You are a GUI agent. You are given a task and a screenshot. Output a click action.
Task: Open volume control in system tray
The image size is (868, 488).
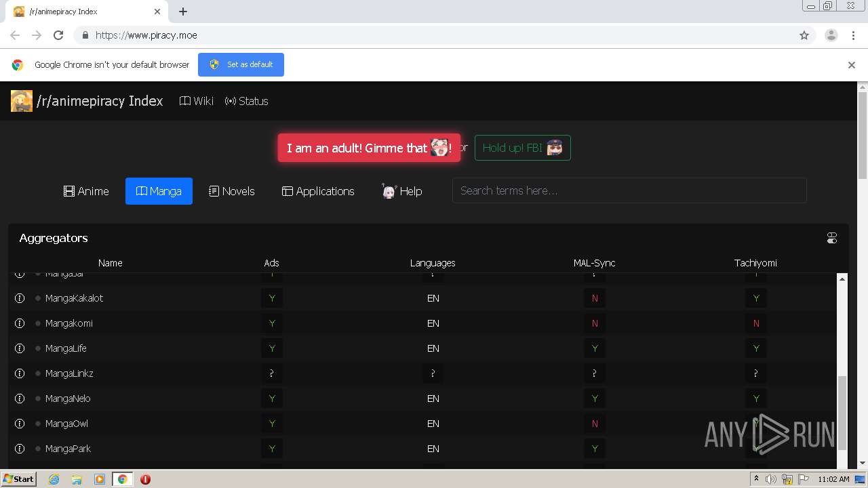click(771, 479)
